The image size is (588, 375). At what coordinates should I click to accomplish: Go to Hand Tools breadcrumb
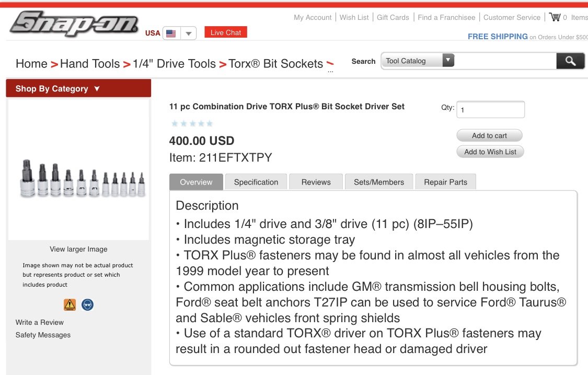tap(89, 63)
